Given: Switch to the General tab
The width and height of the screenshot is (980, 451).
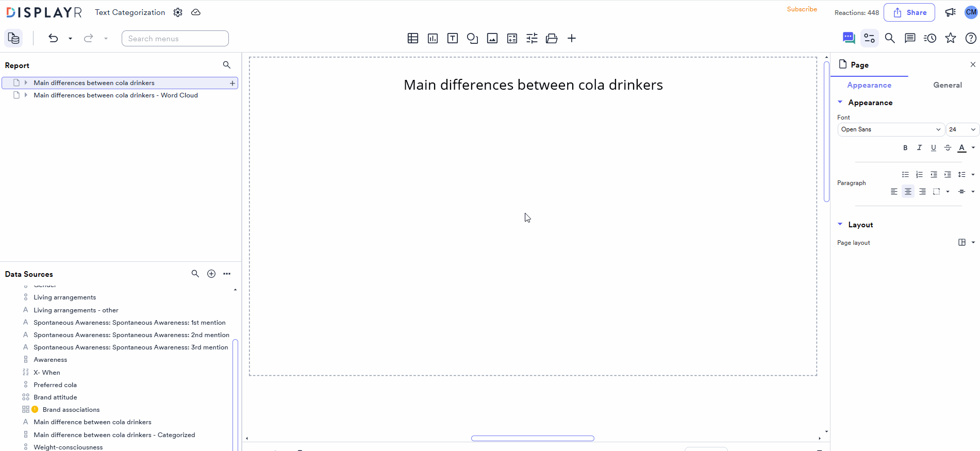Looking at the screenshot, I should [x=948, y=85].
